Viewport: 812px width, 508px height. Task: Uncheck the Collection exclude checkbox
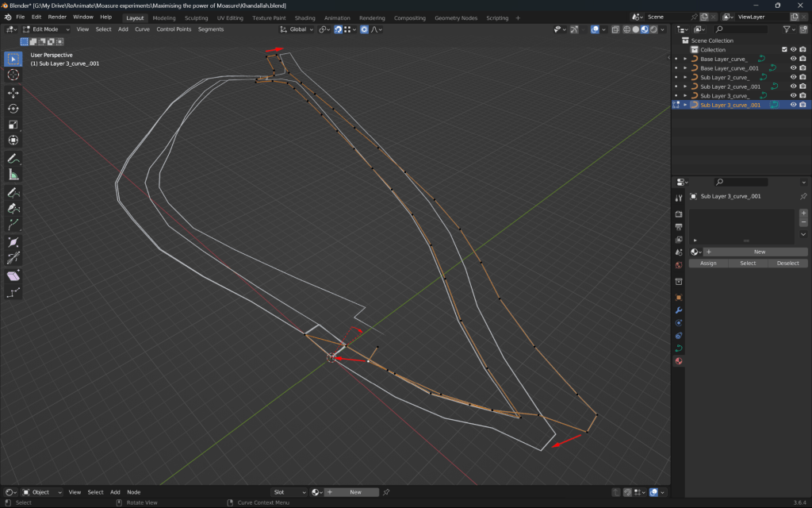(x=784, y=49)
